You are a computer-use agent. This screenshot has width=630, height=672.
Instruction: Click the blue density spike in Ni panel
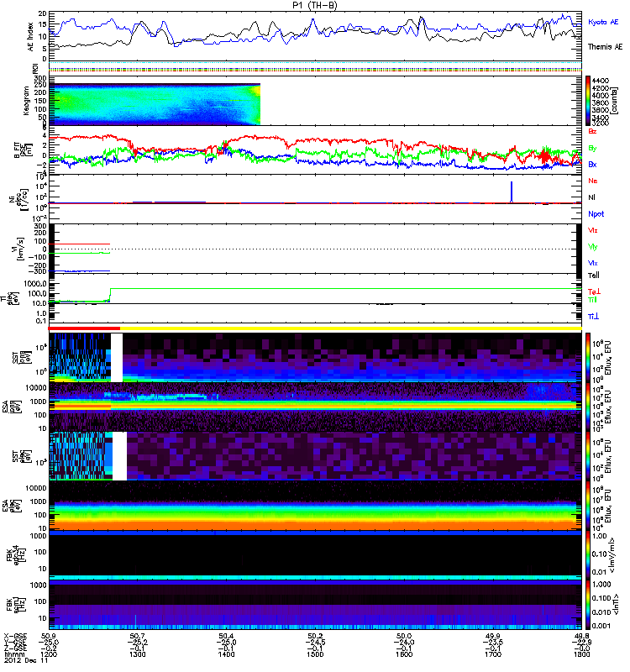pyautogui.click(x=512, y=192)
